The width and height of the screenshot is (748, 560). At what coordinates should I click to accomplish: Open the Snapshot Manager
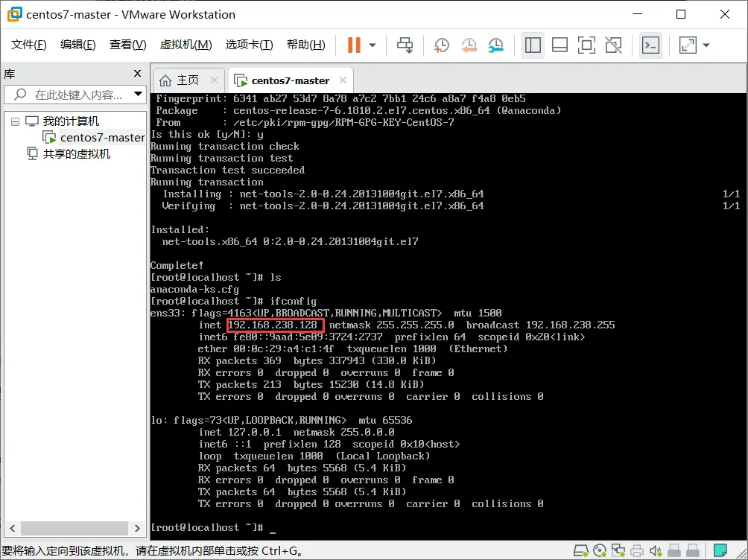(x=495, y=45)
